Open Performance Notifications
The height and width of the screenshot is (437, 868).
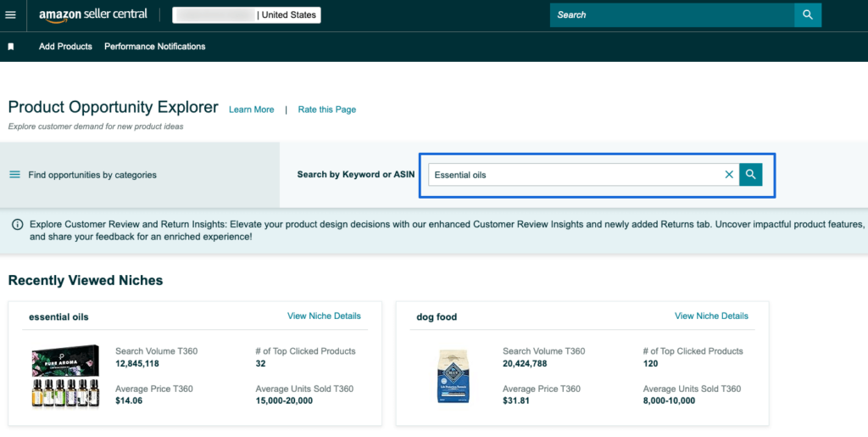pyautogui.click(x=155, y=47)
